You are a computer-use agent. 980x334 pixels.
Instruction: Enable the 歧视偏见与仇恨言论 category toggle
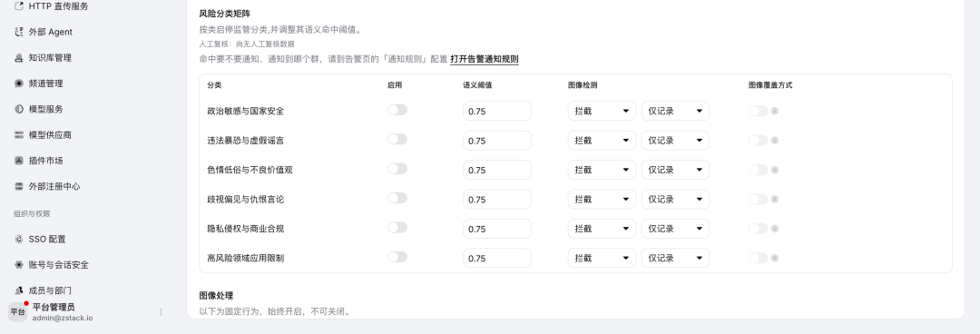click(397, 198)
